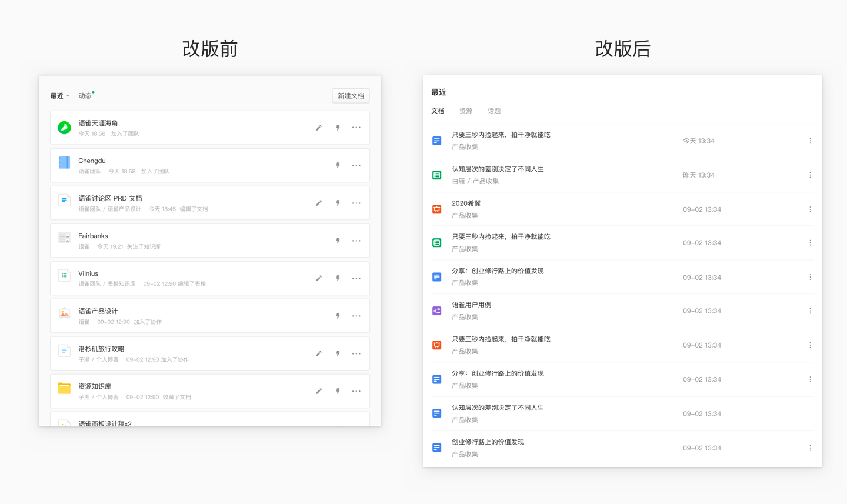Select the 话题 tab

pos(494,111)
